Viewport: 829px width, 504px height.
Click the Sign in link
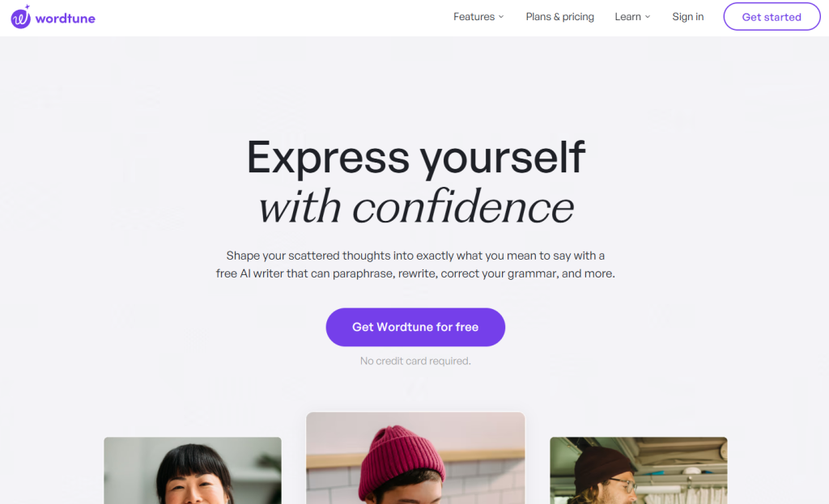(688, 17)
